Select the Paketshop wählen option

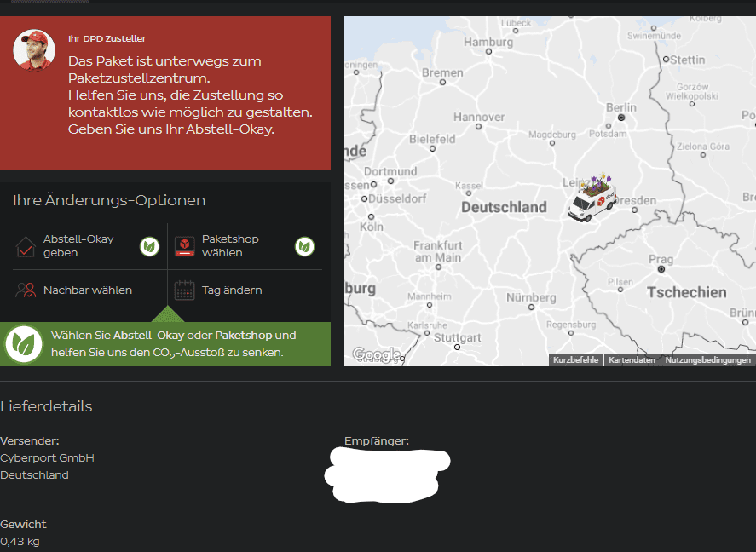pyautogui.click(x=245, y=246)
